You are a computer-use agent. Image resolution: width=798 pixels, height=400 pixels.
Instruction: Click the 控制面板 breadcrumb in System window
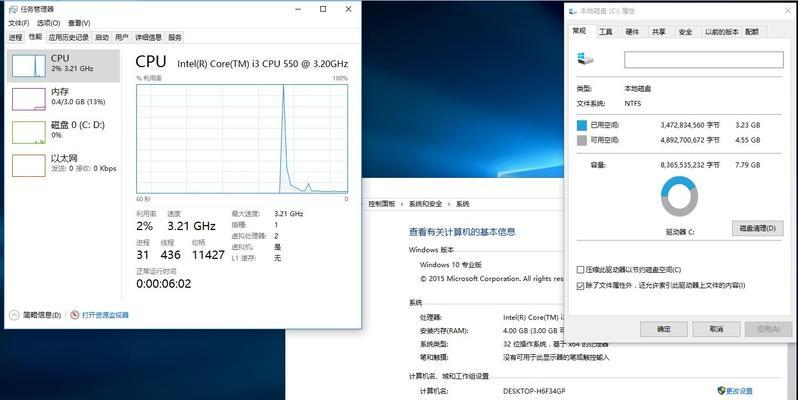[x=382, y=204]
